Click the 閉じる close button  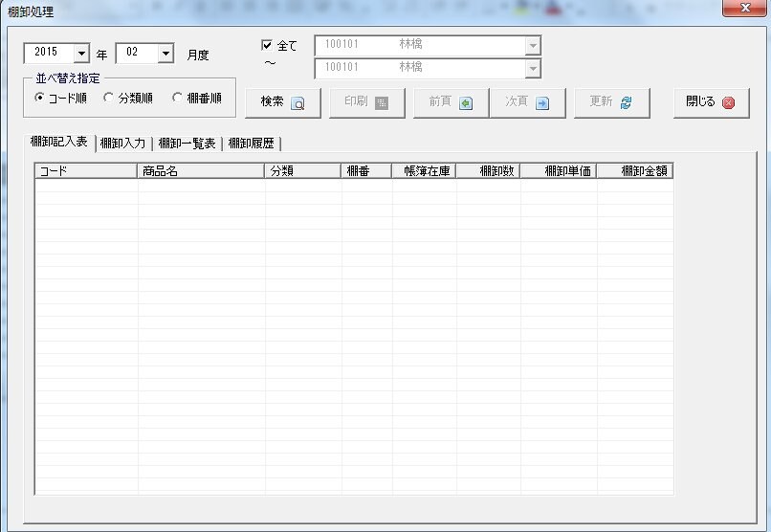712,102
